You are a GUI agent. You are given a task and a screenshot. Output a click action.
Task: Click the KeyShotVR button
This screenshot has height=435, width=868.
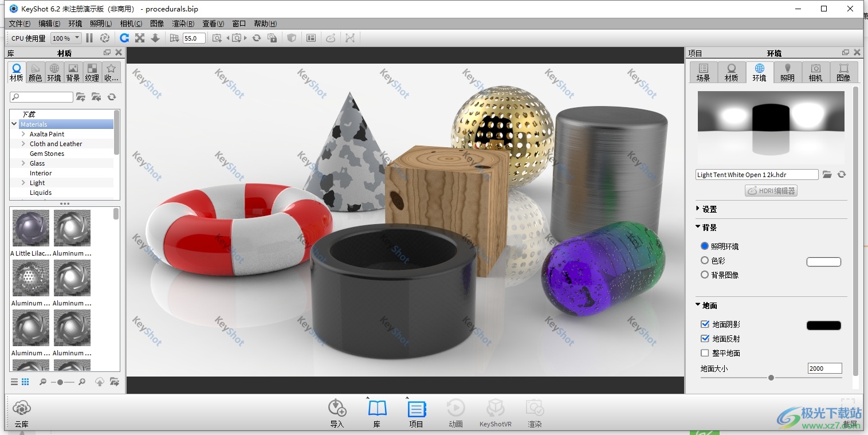(496, 414)
